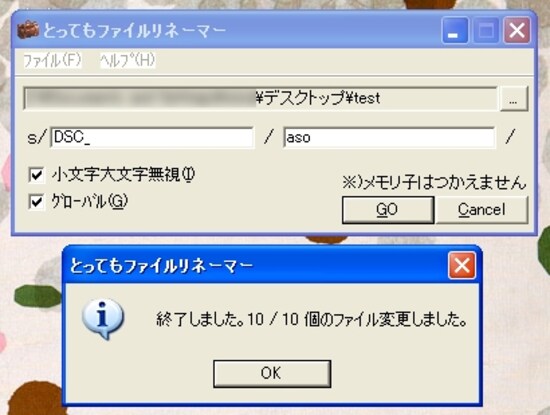
Task: Close the main renamer window
Action: point(517,31)
